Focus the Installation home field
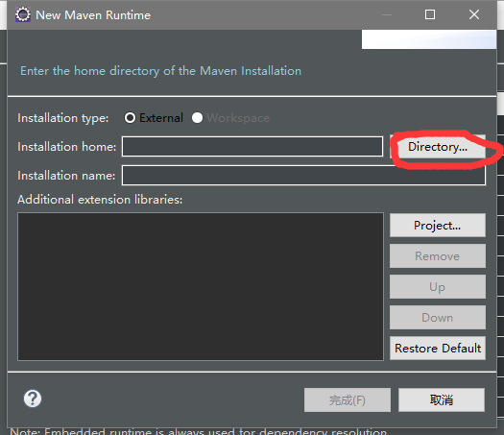The height and width of the screenshot is (435, 504). point(252,147)
